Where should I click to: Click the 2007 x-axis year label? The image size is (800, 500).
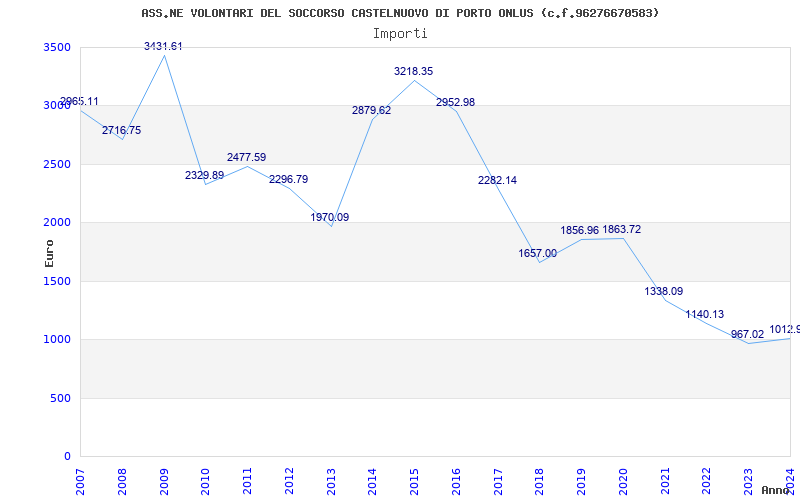coord(80,481)
